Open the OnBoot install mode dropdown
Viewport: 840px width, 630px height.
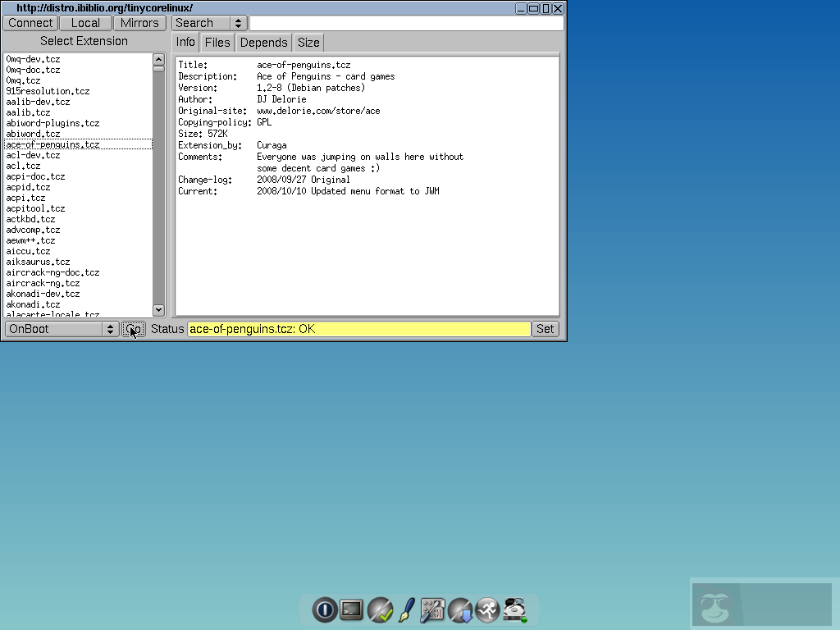57,329
